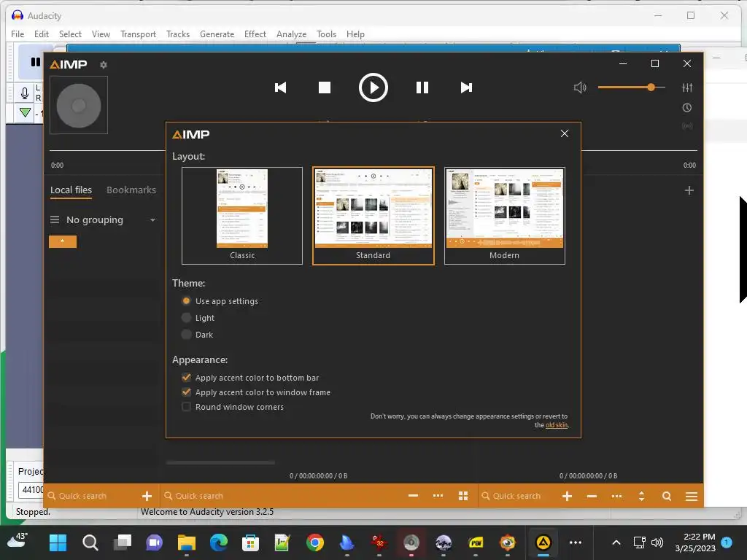
Task: Add files to playlist with plus icon
Action: (x=567, y=496)
